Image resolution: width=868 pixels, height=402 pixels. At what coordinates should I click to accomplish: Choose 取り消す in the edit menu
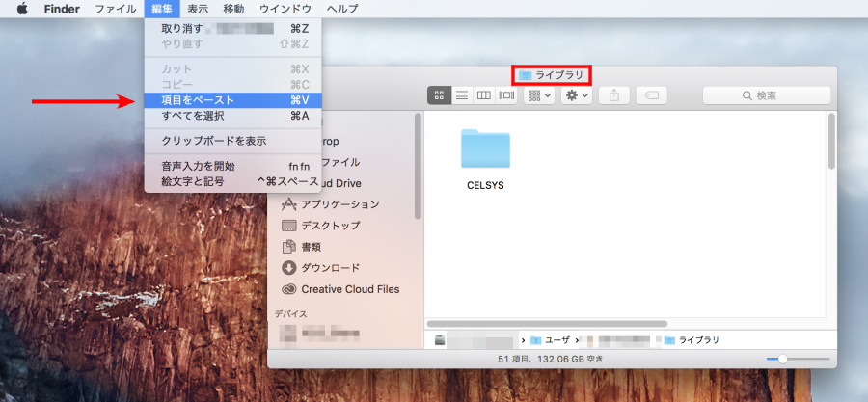(232, 29)
